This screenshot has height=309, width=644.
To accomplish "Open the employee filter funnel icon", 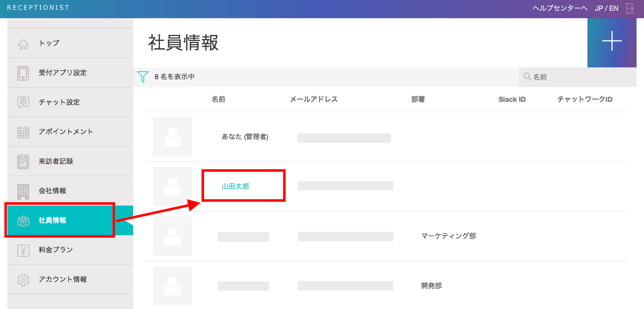I will click(143, 77).
